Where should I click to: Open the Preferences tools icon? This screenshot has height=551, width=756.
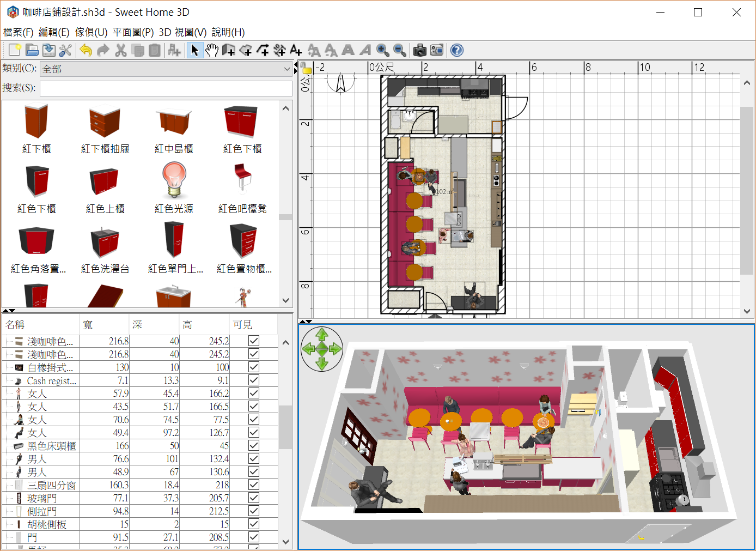[x=65, y=50]
